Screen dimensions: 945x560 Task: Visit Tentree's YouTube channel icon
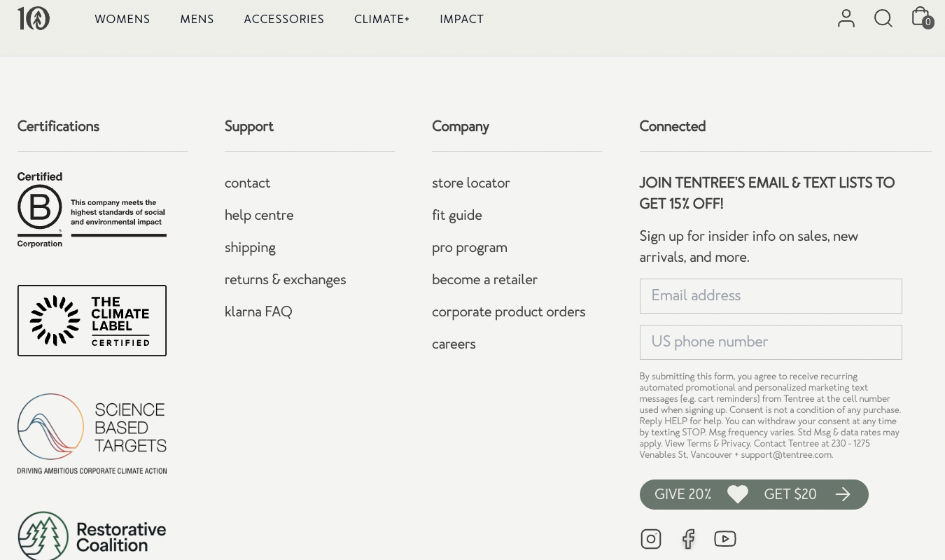[x=725, y=538]
